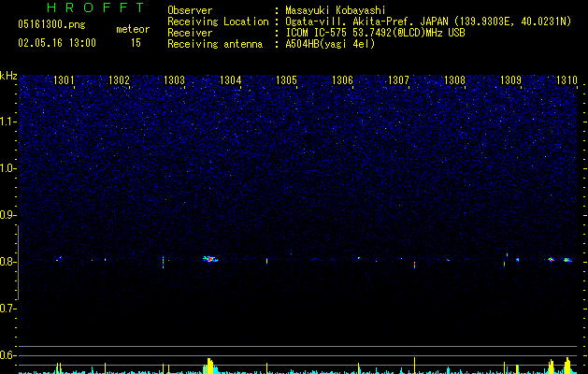Click the 0.6 kHz axis label
The image size is (588, 374).
coord(7,355)
